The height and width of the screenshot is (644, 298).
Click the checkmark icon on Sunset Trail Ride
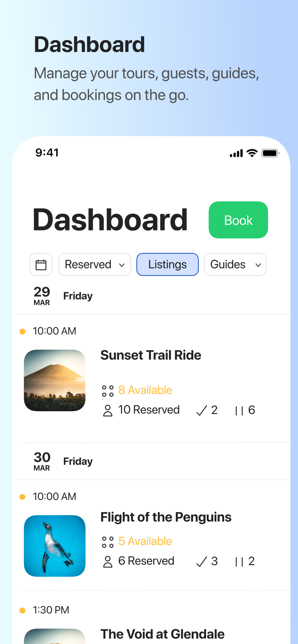[202, 411]
